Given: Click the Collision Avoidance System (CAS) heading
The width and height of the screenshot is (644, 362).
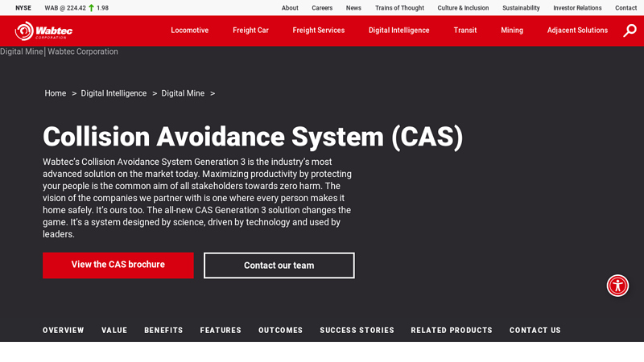Looking at the screenshot, I should [253, 137].
